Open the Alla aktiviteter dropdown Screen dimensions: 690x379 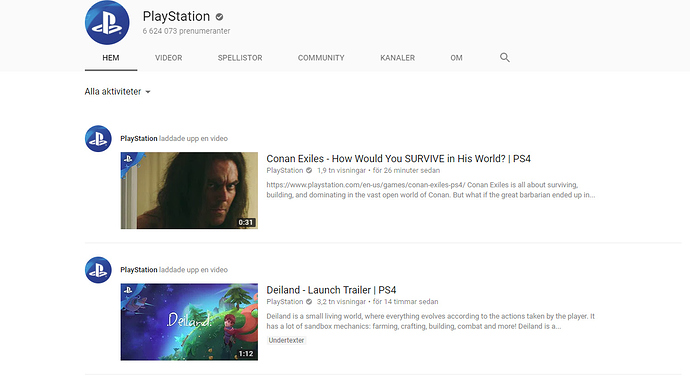[x=117, y=92]
